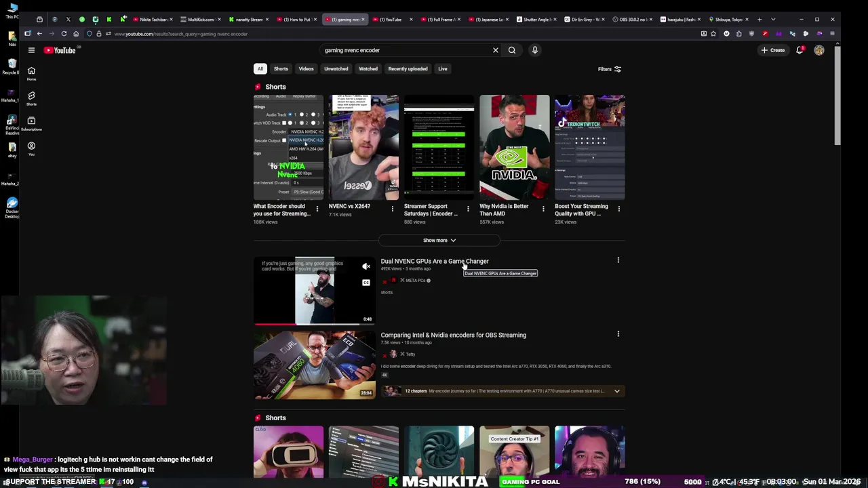The height and width of the screenshot is (488, 868).
Task: Reload the page with refresh icon
Action: (64, 33)
